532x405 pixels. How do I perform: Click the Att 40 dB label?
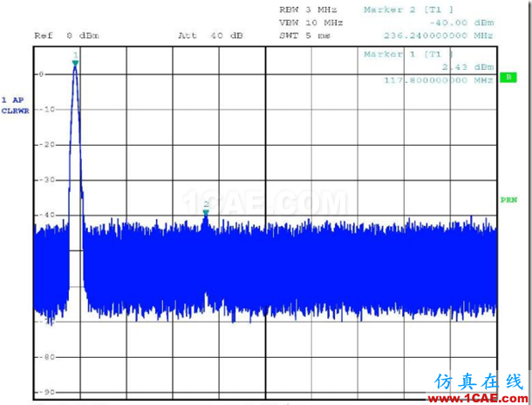[210, 35]
